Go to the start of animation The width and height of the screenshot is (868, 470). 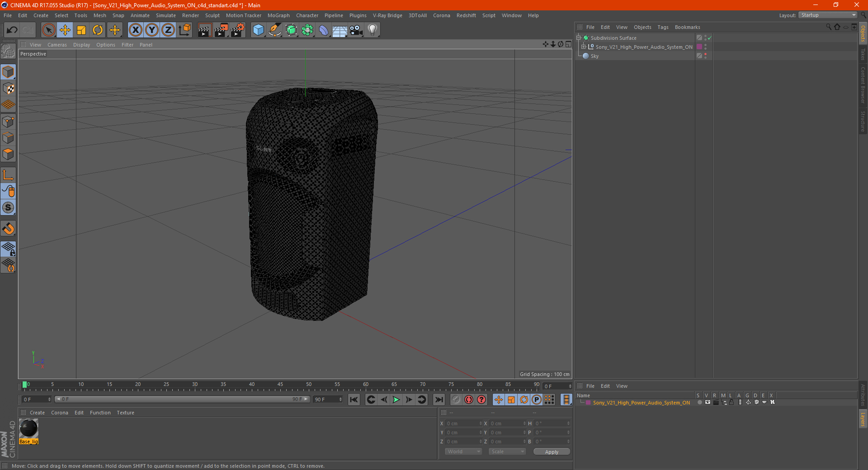click(354, 399)
